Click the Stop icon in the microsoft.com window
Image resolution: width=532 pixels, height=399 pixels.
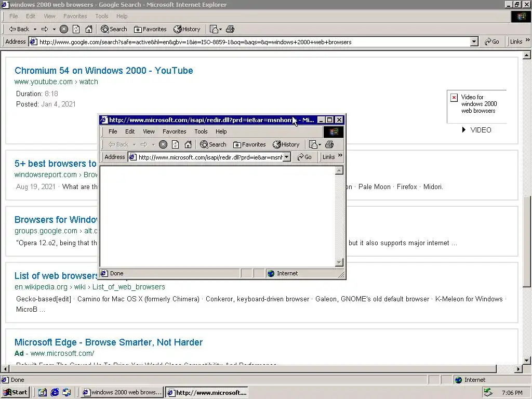[x=163, y=144]
